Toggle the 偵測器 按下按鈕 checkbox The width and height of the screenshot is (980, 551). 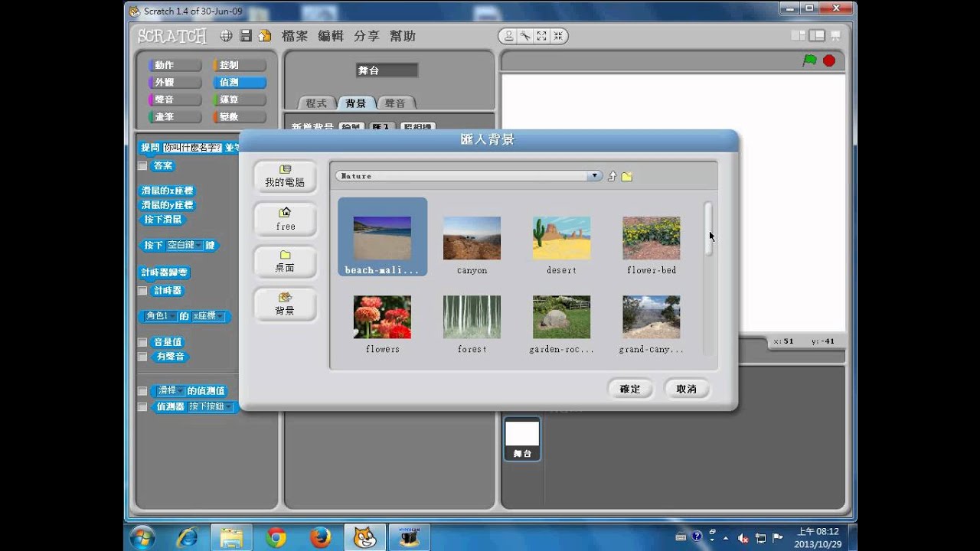[x=142, y=407]
